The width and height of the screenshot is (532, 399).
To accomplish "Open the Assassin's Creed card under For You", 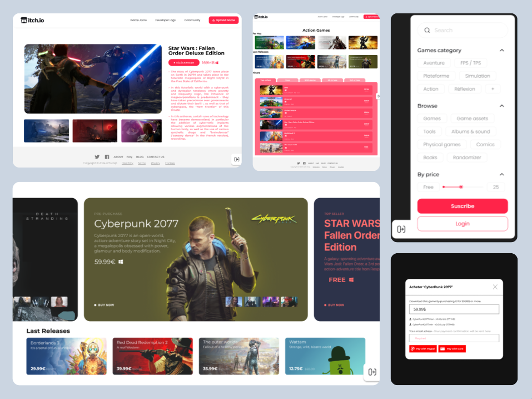I will [x=332, y=42].
